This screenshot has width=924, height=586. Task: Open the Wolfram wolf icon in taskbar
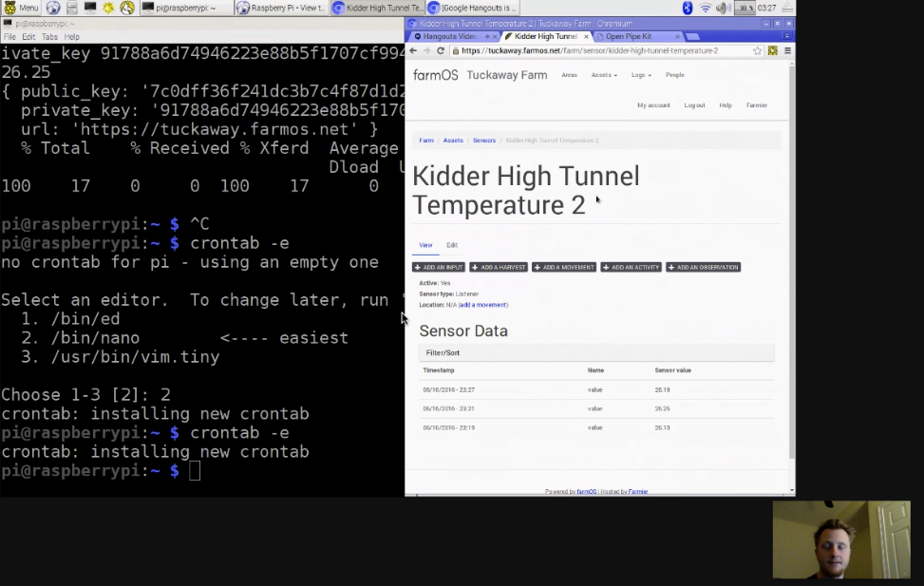pyautogui.click(x=127, y=8)
